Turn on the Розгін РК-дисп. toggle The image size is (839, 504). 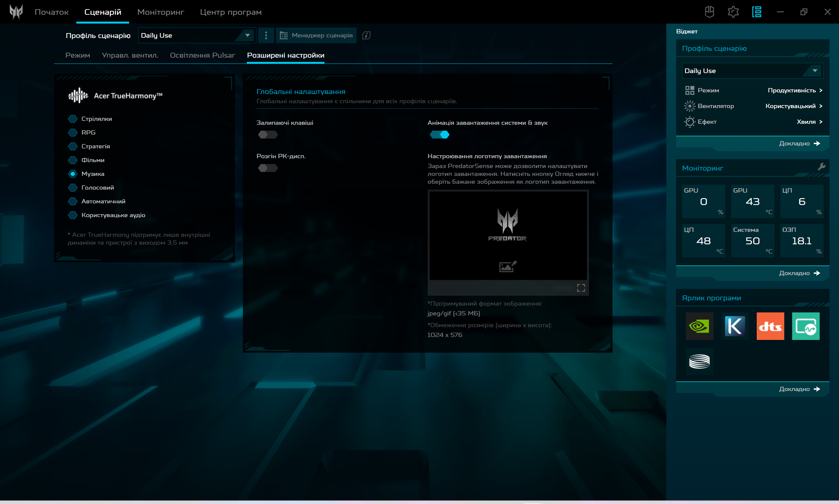point(268,168)
